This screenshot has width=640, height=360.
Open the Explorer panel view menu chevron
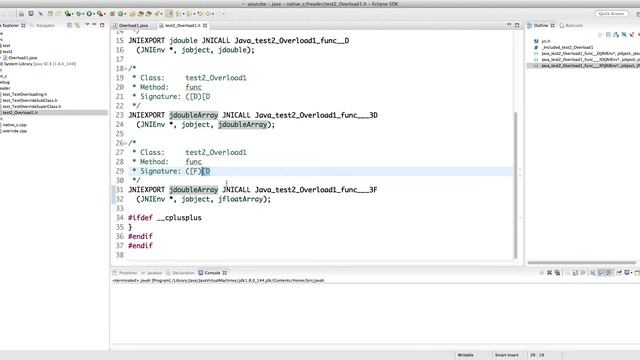87,24
